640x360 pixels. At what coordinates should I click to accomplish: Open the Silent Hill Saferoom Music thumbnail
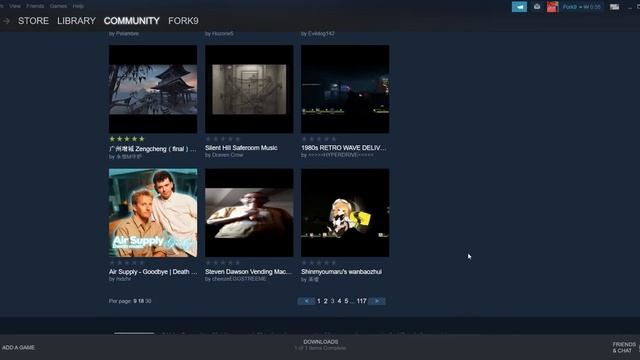click(x=249, y=89)
